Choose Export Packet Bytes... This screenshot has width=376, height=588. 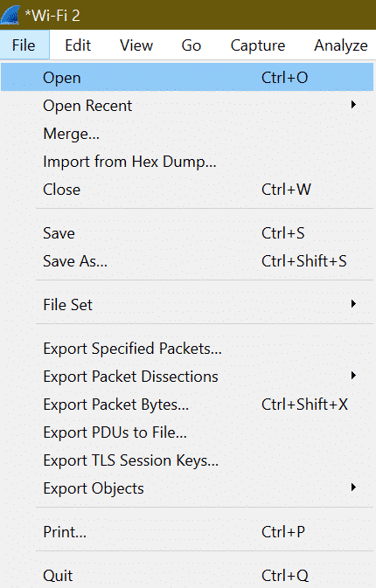point(187,405)
